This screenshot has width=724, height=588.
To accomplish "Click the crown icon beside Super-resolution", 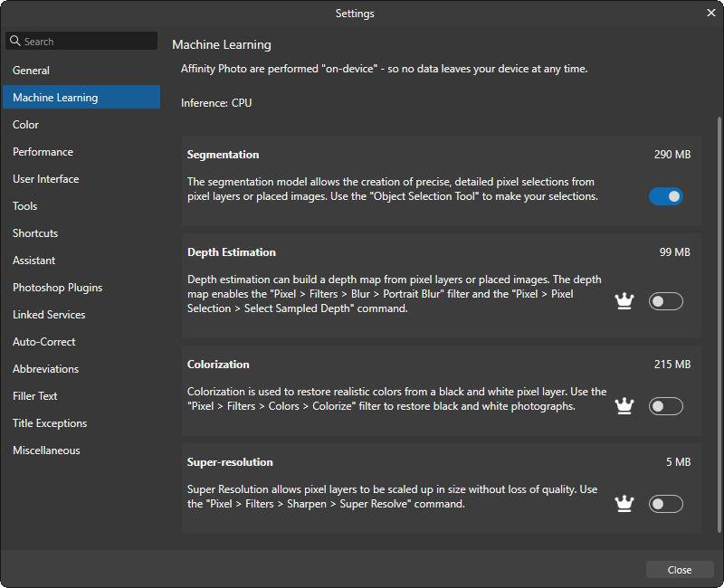I will click(x=624, y=504).
